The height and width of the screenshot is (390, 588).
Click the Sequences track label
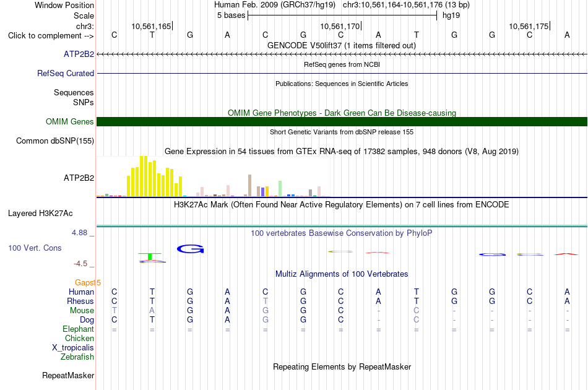point(74,93)
